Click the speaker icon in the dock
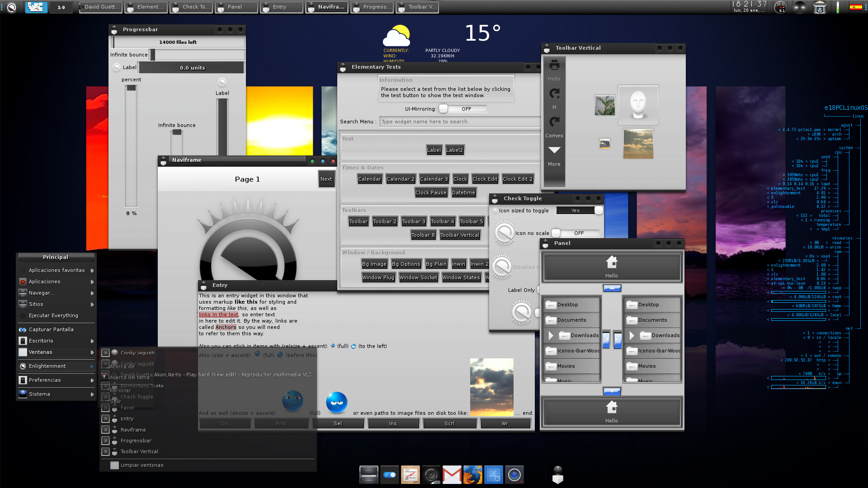Screen dimensions: 868x488 pos(431,475)
